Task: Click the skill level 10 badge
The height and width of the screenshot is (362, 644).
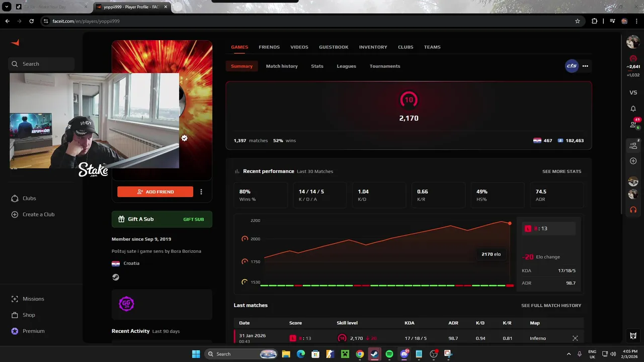Action: (409, 100)
